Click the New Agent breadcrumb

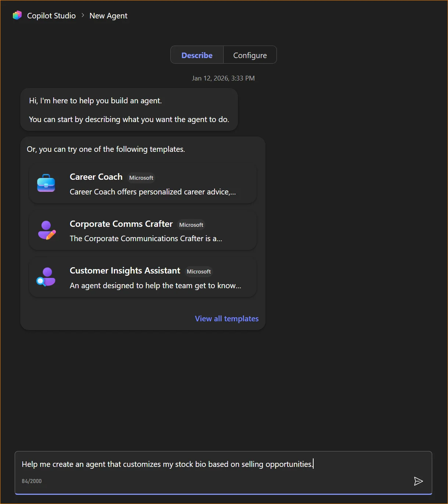pos(108,15)
